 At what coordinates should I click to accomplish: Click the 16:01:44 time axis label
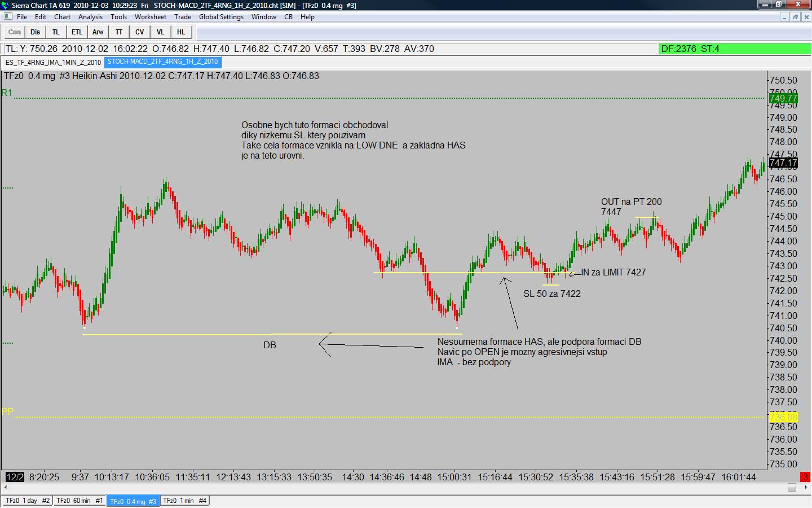click(738, 477)
